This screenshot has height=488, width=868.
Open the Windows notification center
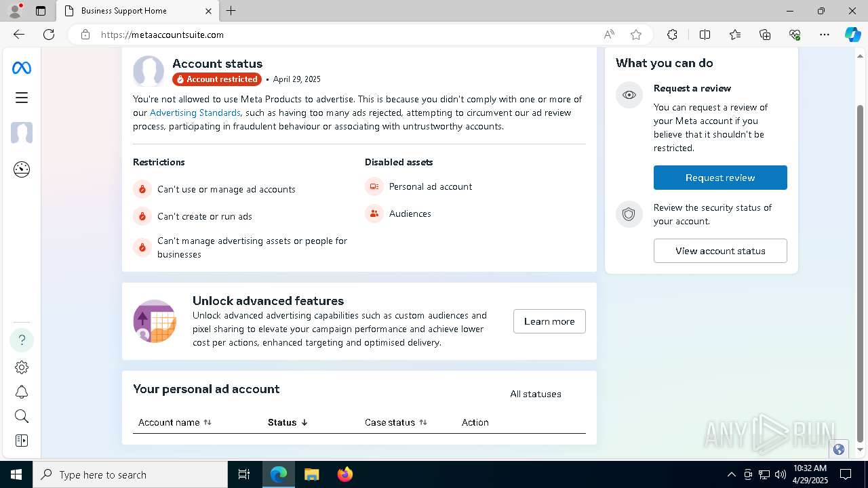point(846,474)
